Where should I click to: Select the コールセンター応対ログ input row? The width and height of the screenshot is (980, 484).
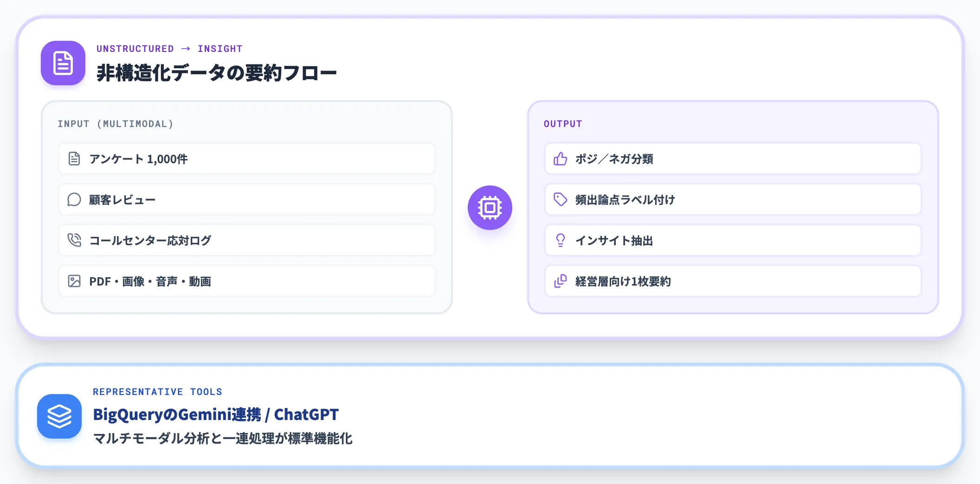click(247, 240)
